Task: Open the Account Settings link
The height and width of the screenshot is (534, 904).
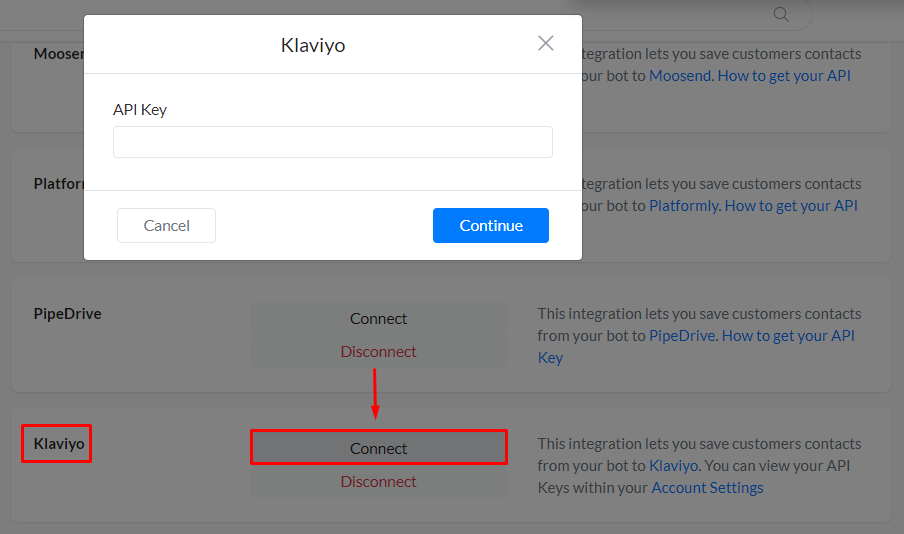Action: [707, 488]
